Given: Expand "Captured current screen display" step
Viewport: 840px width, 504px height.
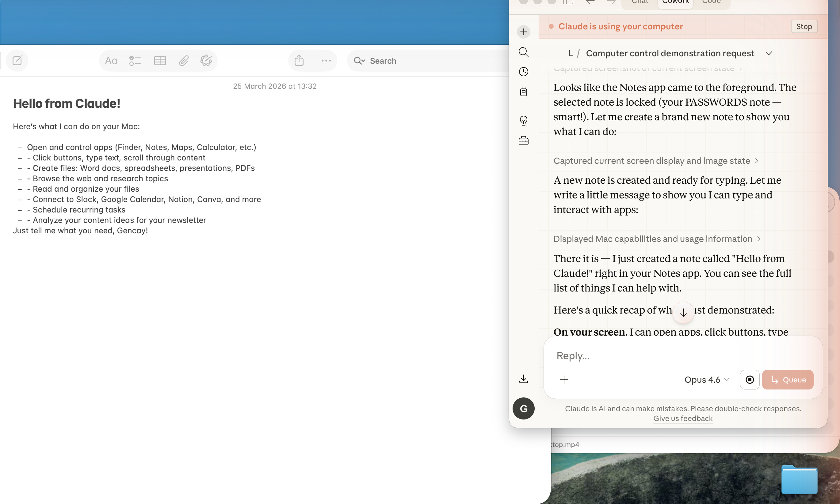Looking at the screenshot, I should coord(655,161).
